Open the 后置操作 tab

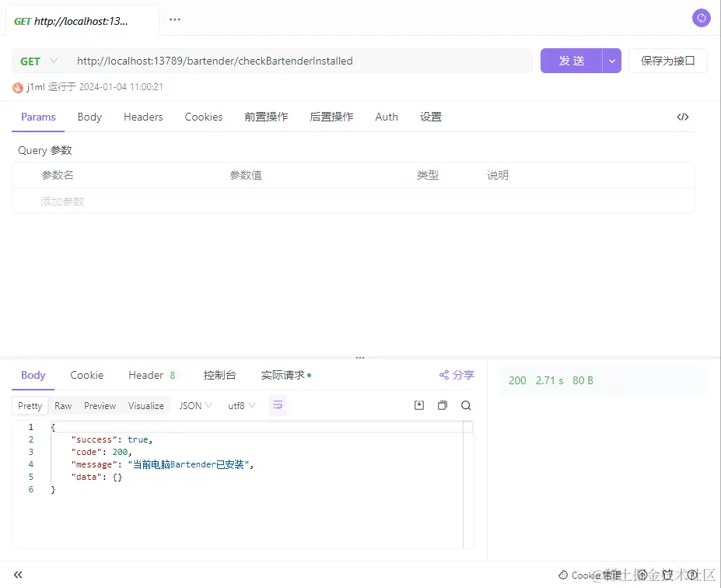tap(331, 117)
